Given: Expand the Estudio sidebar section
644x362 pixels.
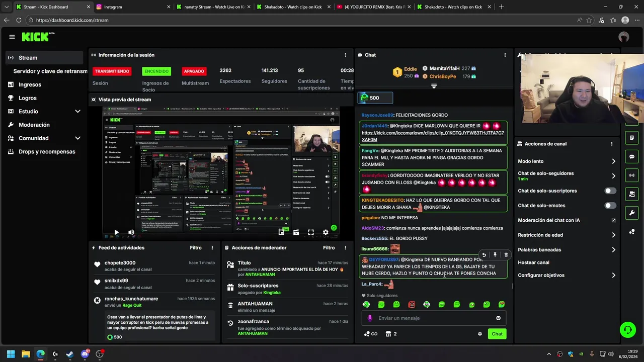Looking at the screenshot, I should click(x=44, y=111).
